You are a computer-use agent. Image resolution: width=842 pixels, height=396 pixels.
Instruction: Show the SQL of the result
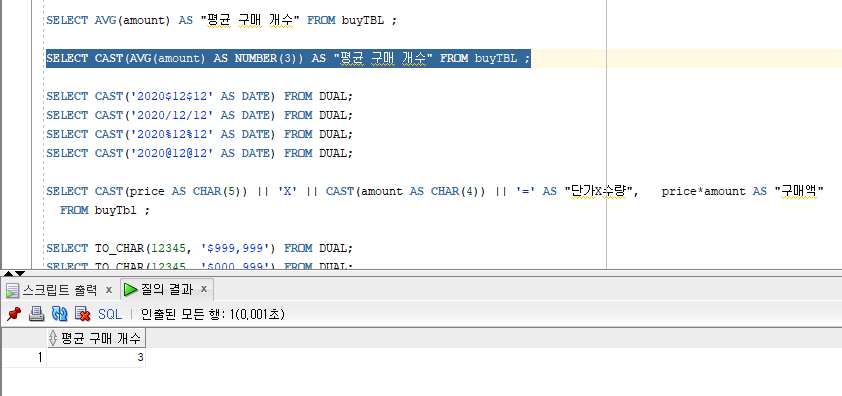pyautogui.click(x=110, y=314)
